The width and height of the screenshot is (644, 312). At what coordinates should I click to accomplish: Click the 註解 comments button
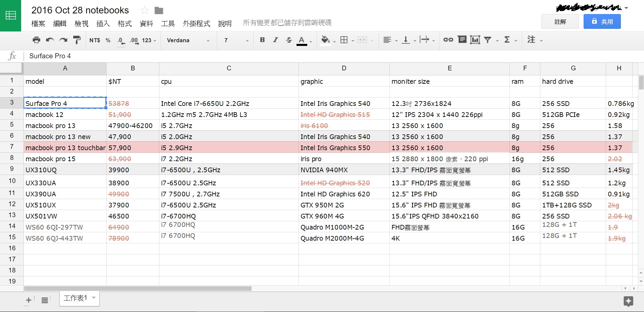click(560, 21)
